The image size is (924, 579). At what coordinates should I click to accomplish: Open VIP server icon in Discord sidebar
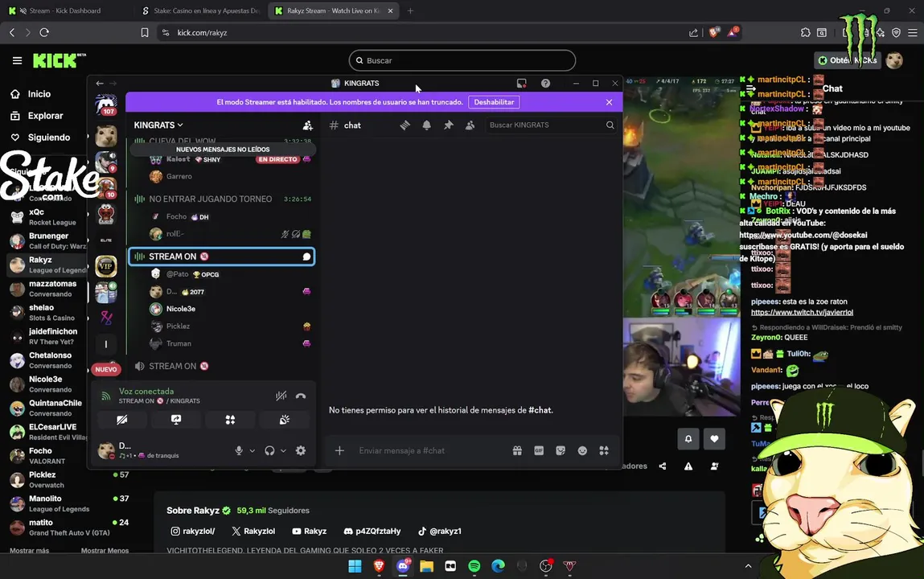point(106,266)
